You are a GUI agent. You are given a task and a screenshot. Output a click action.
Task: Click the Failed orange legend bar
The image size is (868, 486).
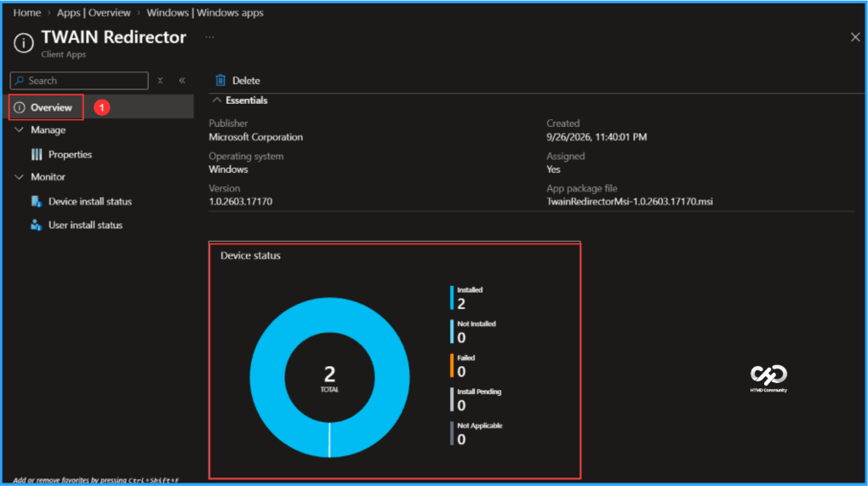click(x=452, y=366)
